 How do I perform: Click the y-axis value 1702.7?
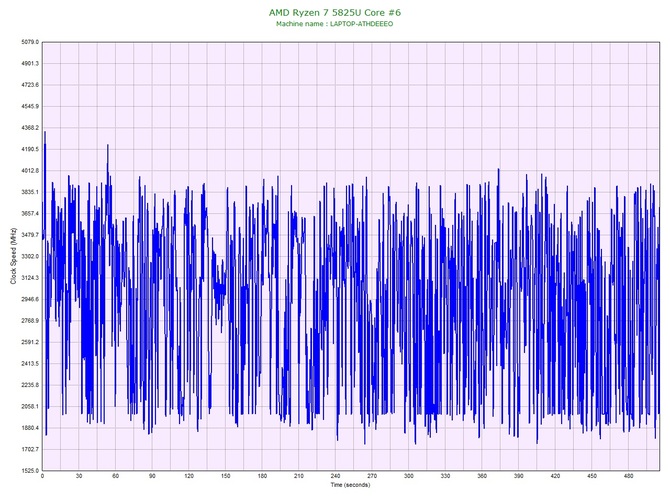(30, 449)
